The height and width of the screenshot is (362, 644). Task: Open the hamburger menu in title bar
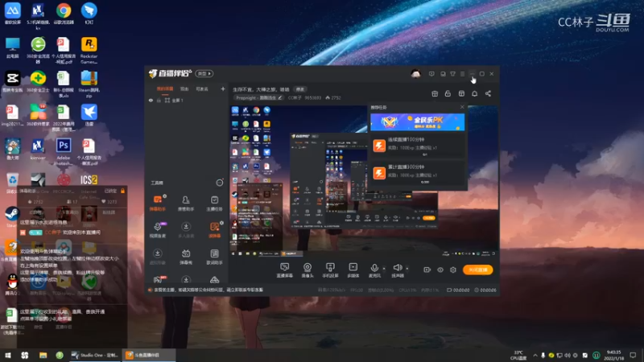(462, 74)
